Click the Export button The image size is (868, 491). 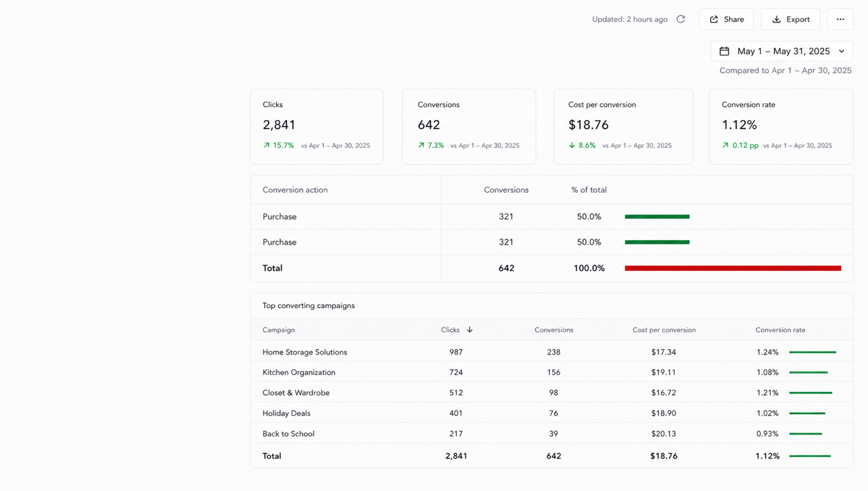pyautogui.click(x=790, y=19)
